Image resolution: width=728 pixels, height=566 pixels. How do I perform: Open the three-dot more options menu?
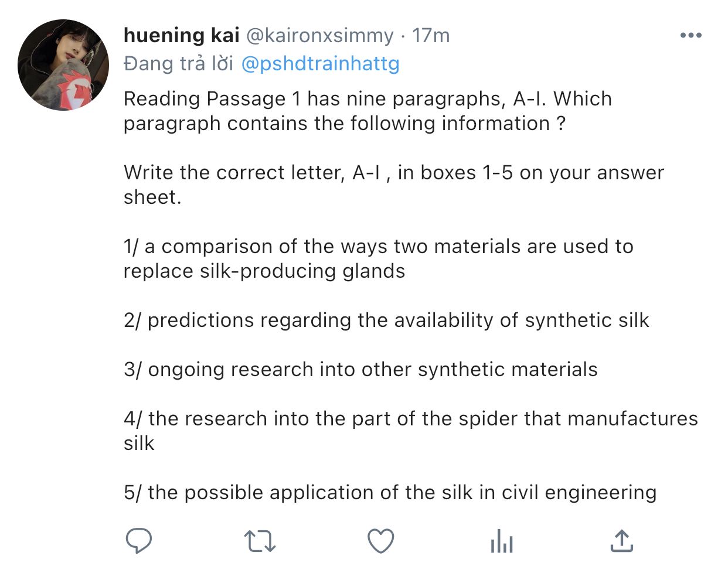[691, 35]
